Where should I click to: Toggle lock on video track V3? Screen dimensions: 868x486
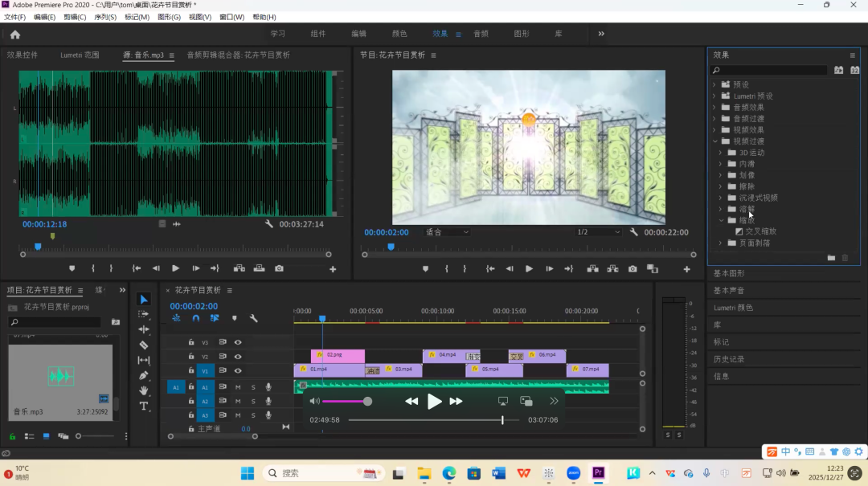(191, 342)
